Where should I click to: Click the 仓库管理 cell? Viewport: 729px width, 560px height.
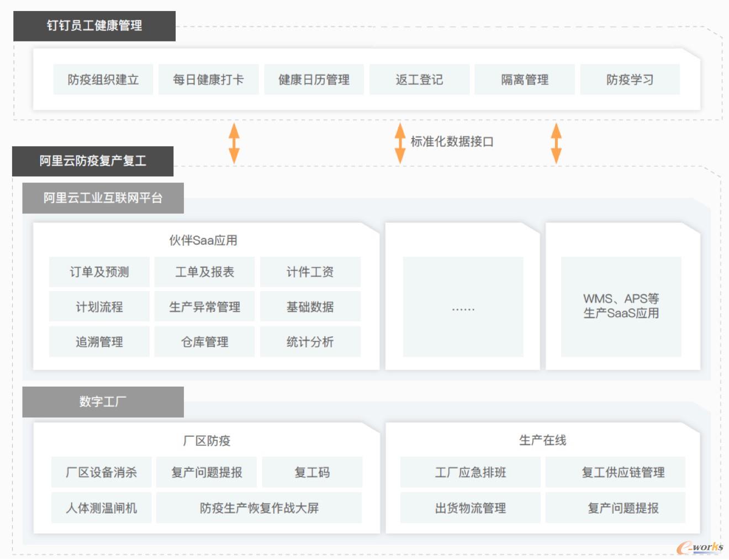(x=204, y=342)
